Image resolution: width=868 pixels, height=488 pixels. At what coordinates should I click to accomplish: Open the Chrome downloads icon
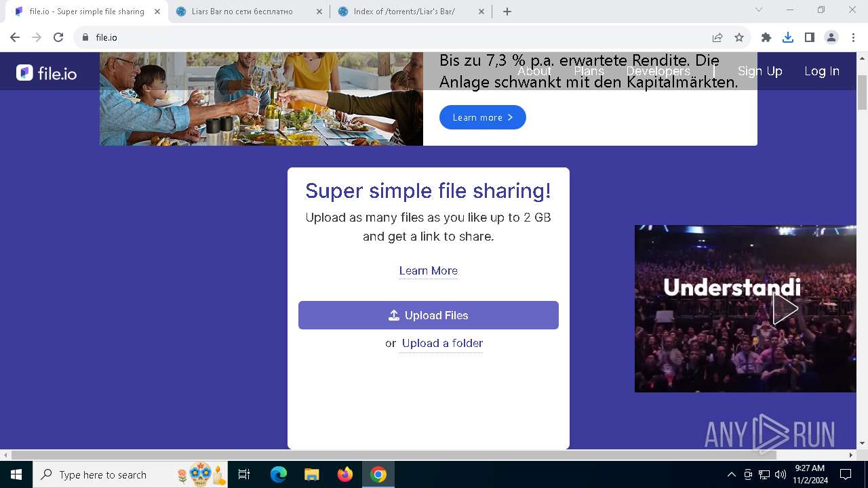point(788,37)
